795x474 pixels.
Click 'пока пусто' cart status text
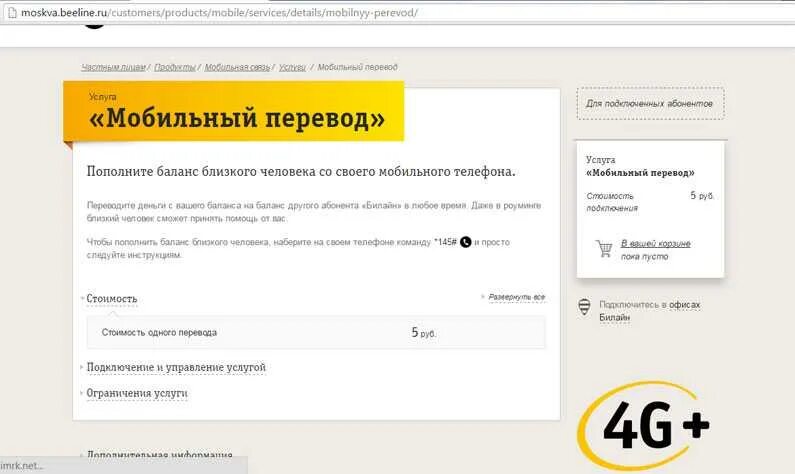pos(644,257)
